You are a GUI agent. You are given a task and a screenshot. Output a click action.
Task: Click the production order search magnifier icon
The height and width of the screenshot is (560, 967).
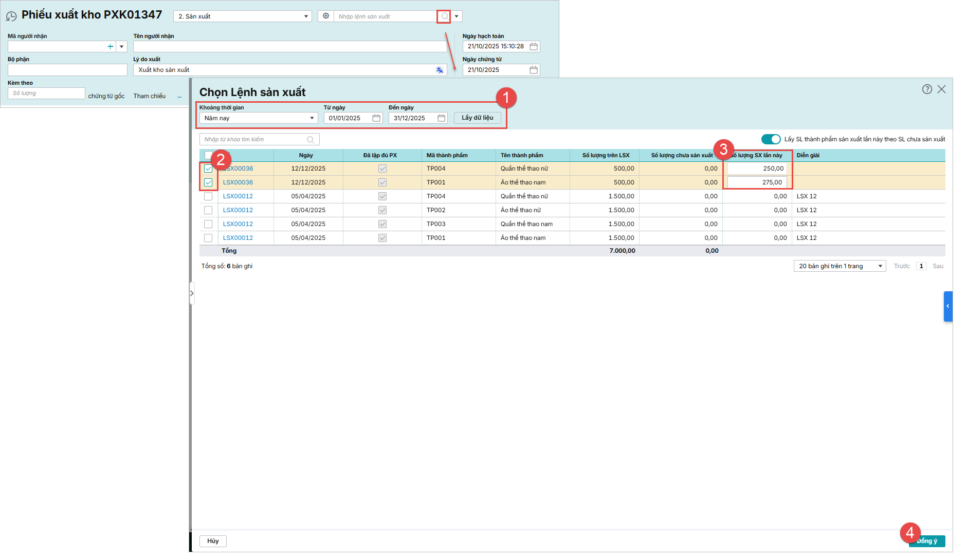(x=444, y=16)
